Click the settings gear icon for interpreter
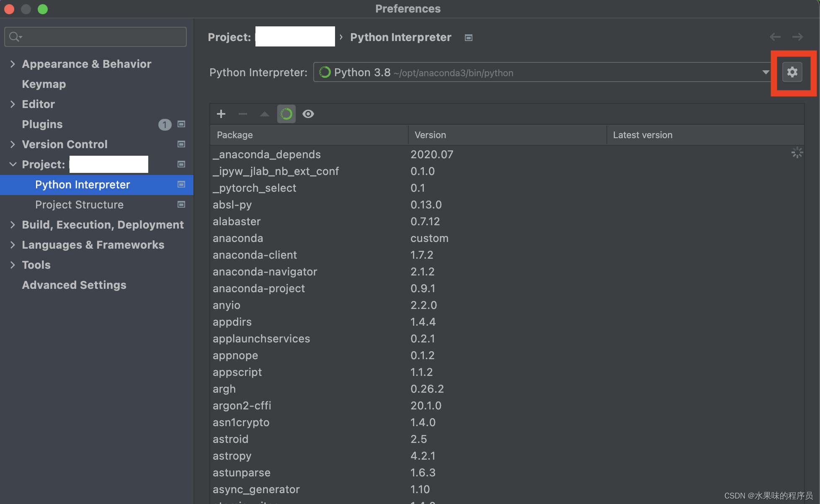This screenshot has height=504, width=820. click(792, 72)
